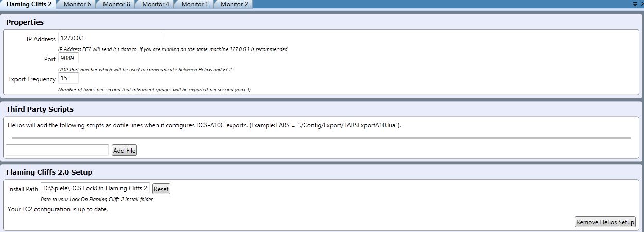644x232 pixels.
Task: Select the Flaming Cliffs 2.0 Setup heading
Action: 49,172
